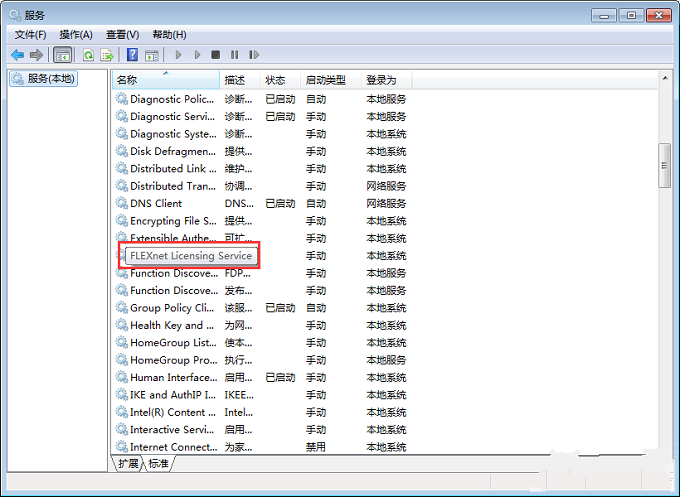Click the gear icon beside HomeGroup List...
The image size is (680, 497).
coord(121,342)
